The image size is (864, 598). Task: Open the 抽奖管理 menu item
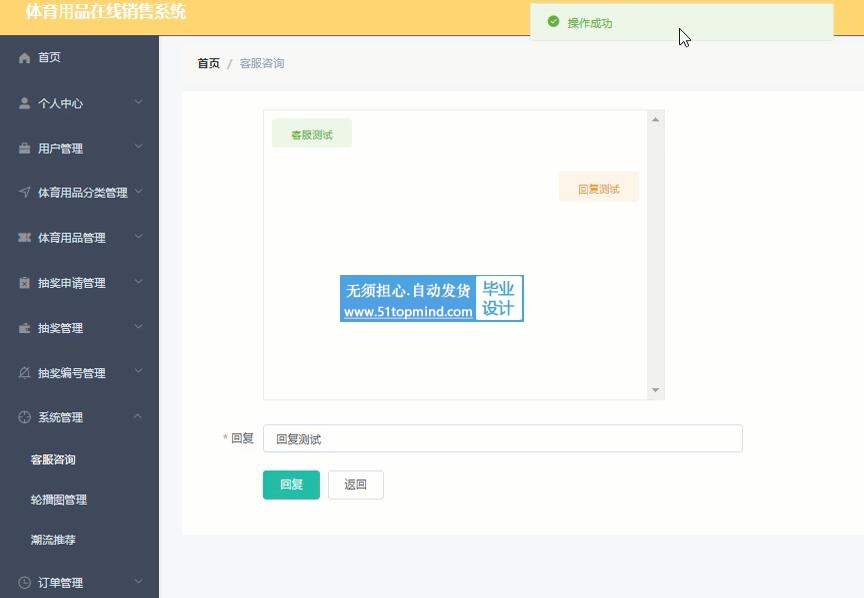point(79,328)
